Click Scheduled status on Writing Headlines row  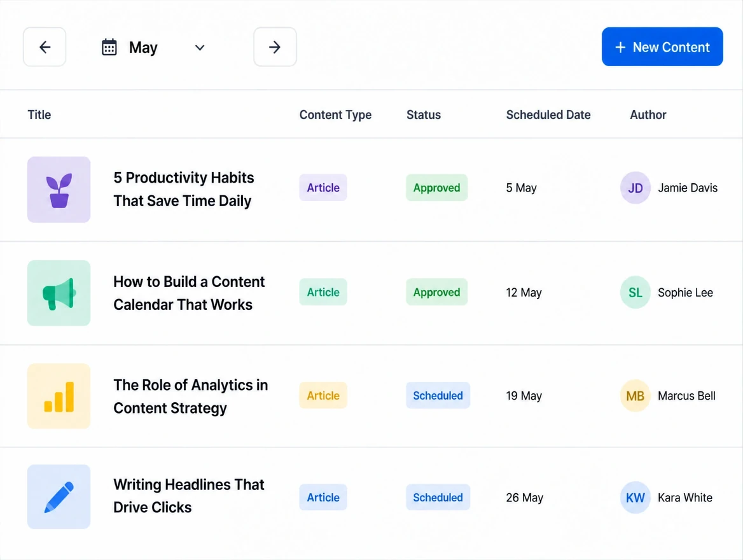(x=438, y=498)
